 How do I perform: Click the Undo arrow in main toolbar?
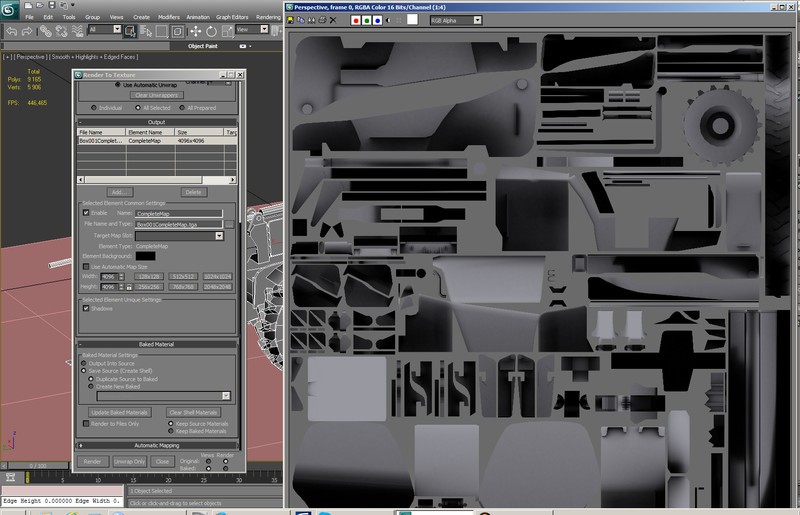(11, 31)
